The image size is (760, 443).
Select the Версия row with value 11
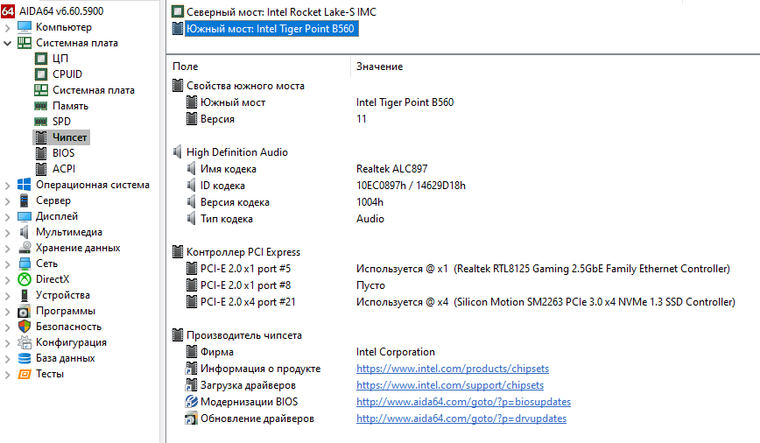(217, 119)
